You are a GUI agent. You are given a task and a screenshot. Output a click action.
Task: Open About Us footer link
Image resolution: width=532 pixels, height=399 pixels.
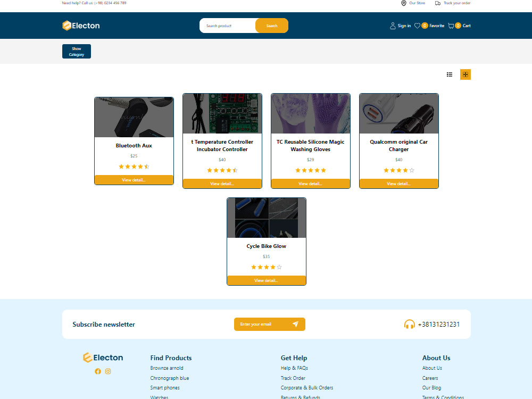pyautogui.click(x=432, y=368)
